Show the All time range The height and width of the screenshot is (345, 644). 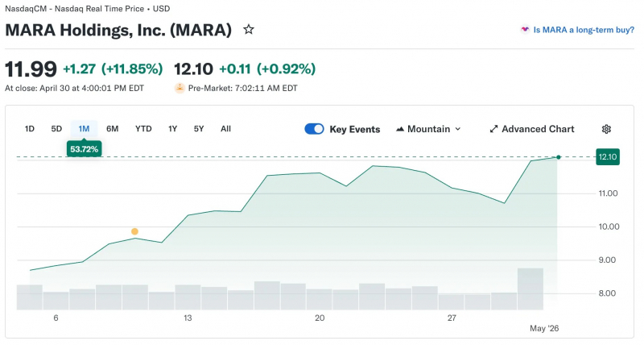click(225, 129)
